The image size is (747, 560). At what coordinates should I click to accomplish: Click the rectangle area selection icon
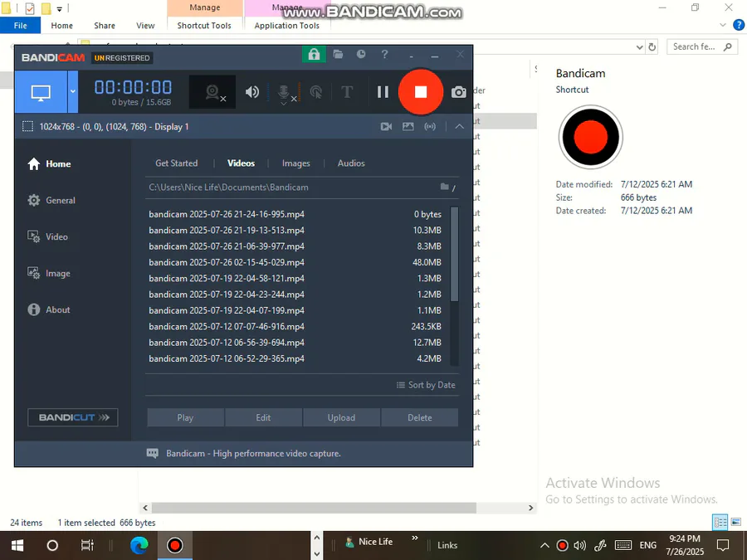(x=27, y=127)
